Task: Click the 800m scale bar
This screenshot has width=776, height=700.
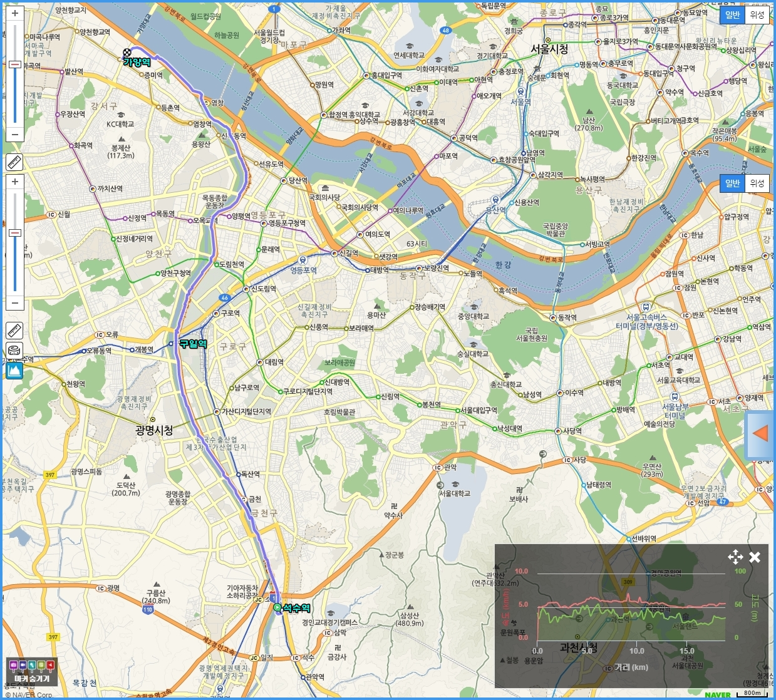Action: coord(752,693)
